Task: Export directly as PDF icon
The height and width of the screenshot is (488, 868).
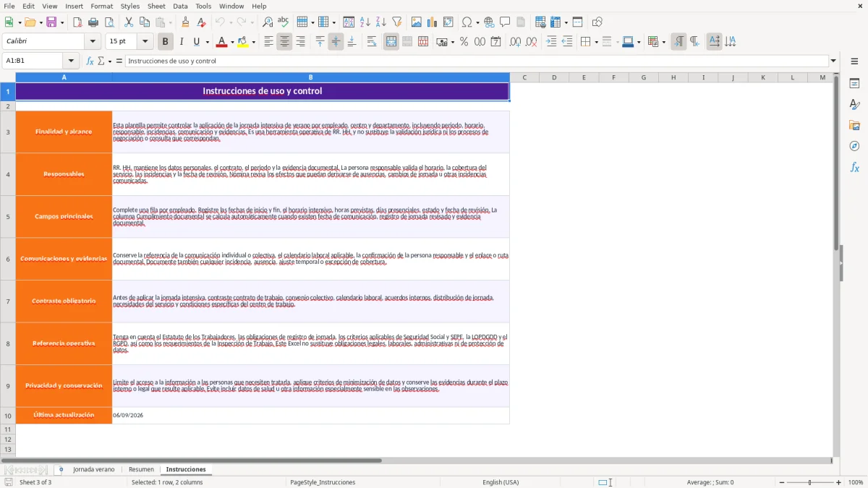Action: 77,22
